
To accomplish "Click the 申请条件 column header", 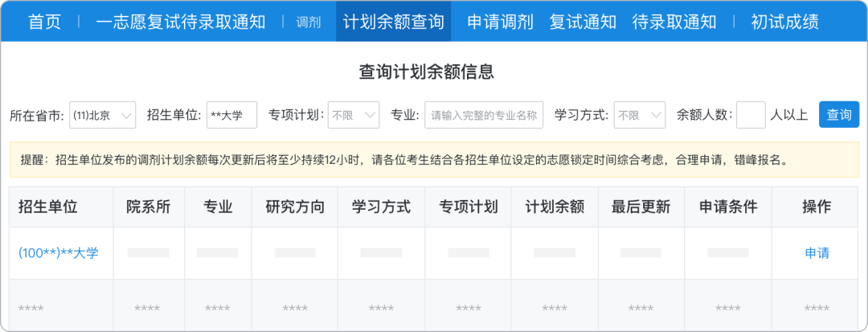I will pos(728,207).
